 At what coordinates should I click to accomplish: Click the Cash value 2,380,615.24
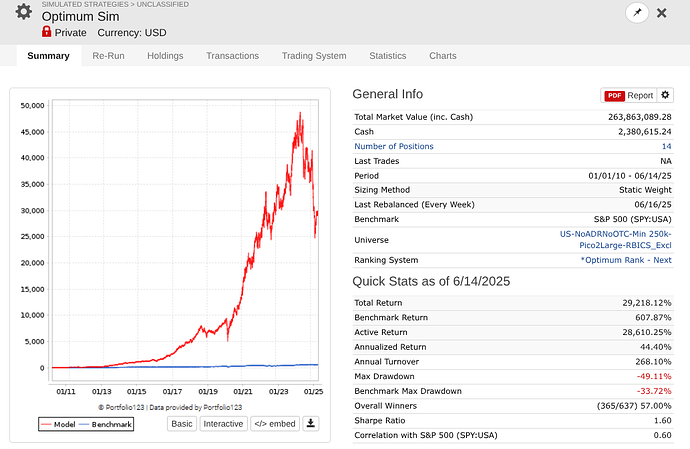pyautogui.click(x=645, y=131)
